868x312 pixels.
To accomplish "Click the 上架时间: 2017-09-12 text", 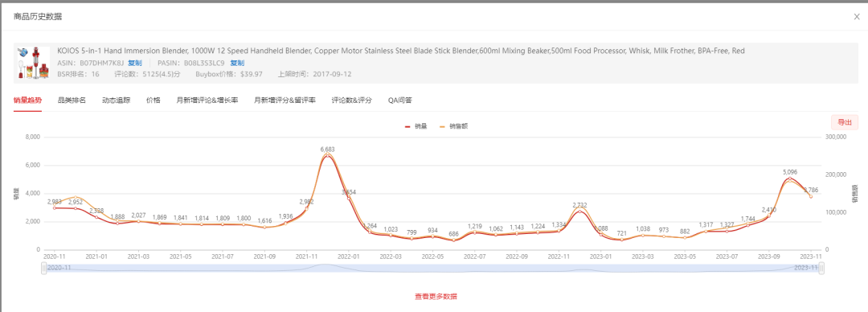I will point(314,74).
